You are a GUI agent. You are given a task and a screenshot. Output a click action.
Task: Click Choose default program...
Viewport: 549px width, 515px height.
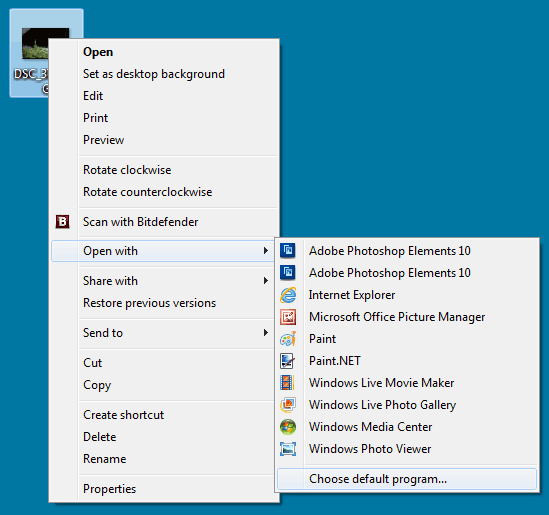[407, 479]
